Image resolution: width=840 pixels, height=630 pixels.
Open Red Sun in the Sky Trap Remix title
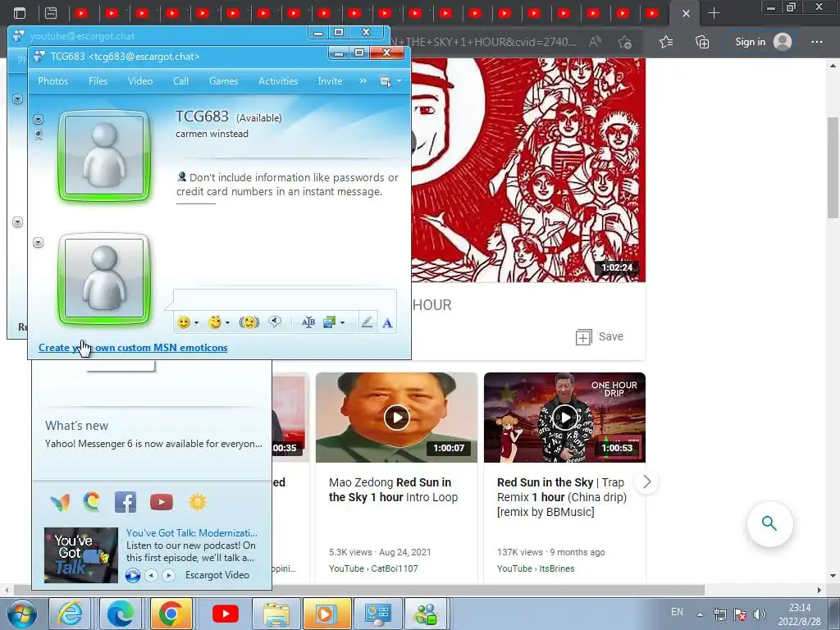[x=561, y=497]
